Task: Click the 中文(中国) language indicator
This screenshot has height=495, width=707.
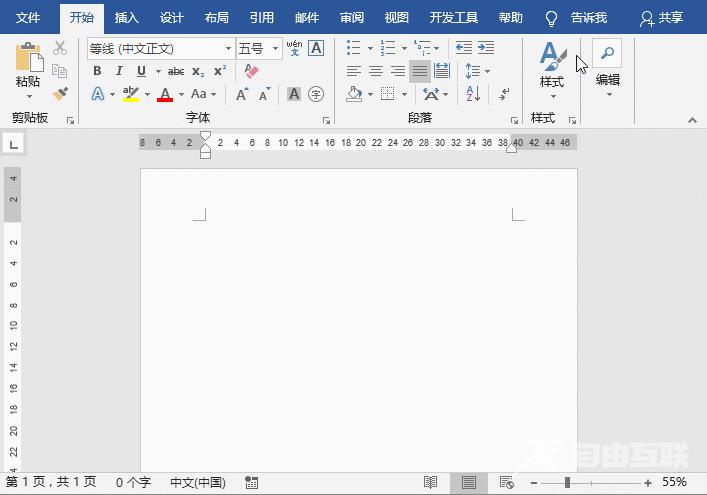Action: 198,483
